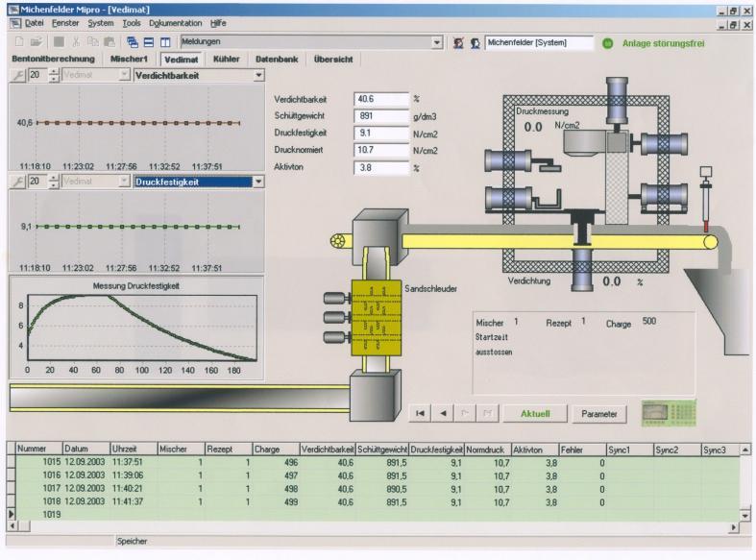Open the Druckfestigkeit chart variable dropdown
The height and width of the screenshot is (560, 756).
coord(259,182)
